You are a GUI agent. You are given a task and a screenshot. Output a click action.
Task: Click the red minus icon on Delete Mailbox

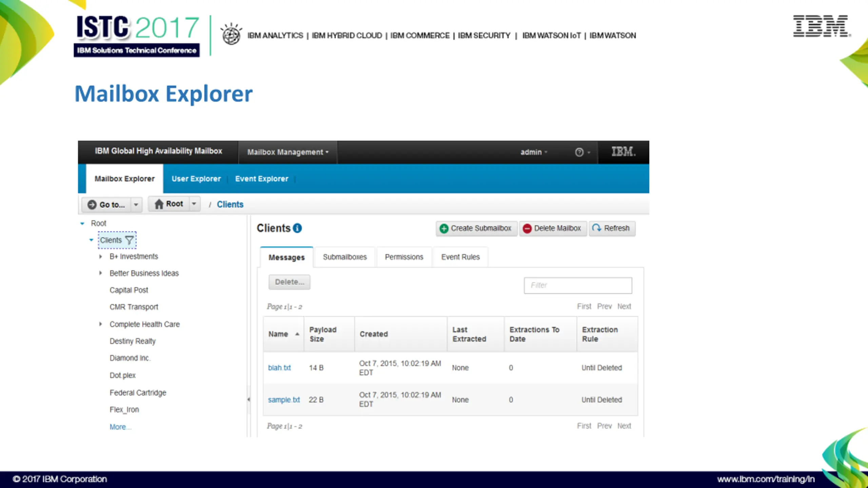pyautogui.click(x=527, y=229)
